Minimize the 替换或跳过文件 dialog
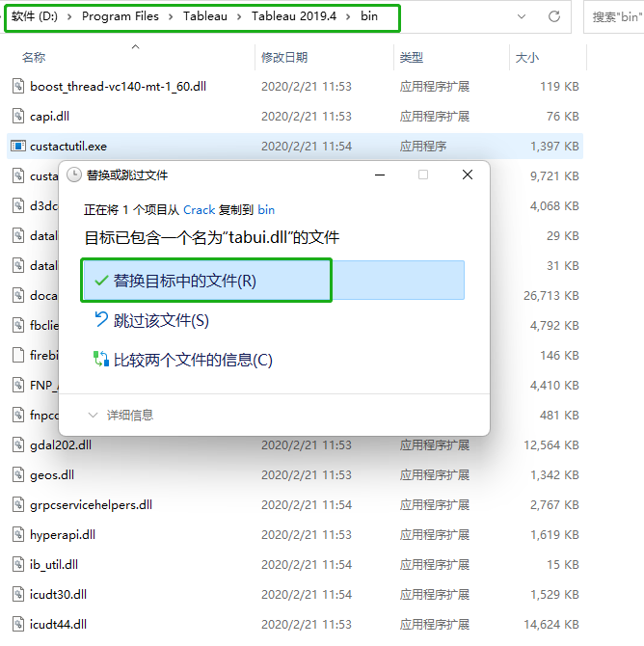Viewport: 644px width, 646px height. click(x=380, y=175)
